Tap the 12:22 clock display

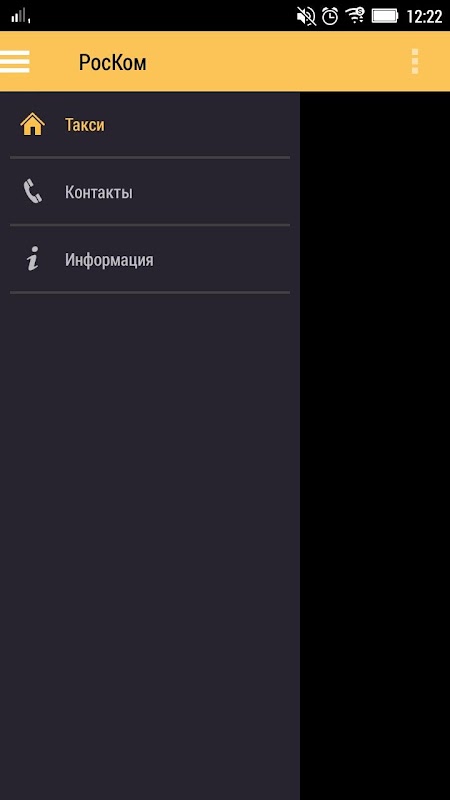[x=424, y=17]
